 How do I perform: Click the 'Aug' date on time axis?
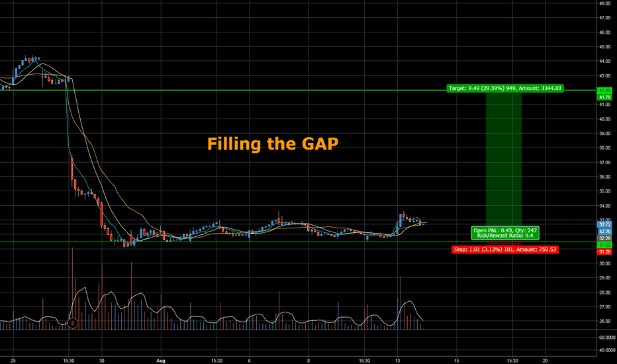tap(161, 361)
